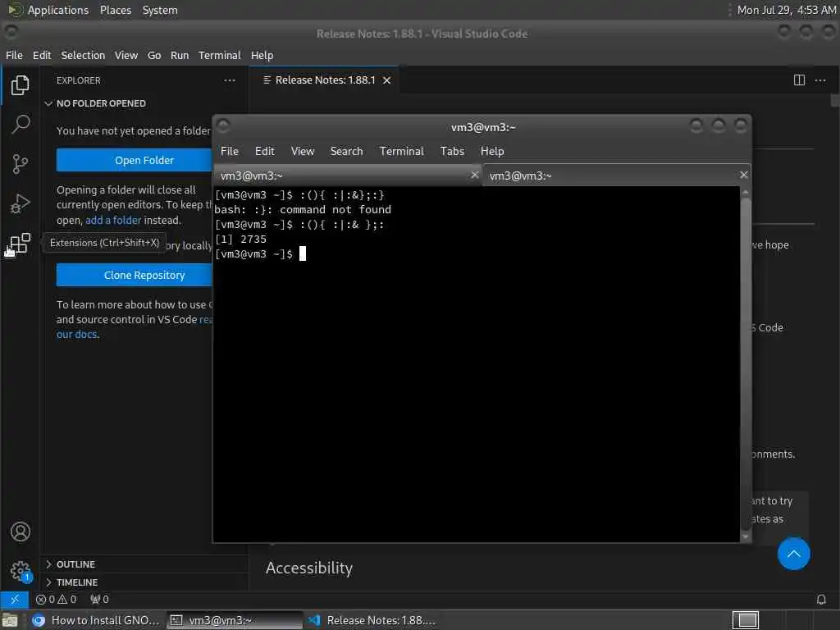840x630 pixels.
Task: Open the VS Code Help menu
Action: (262, 55)
